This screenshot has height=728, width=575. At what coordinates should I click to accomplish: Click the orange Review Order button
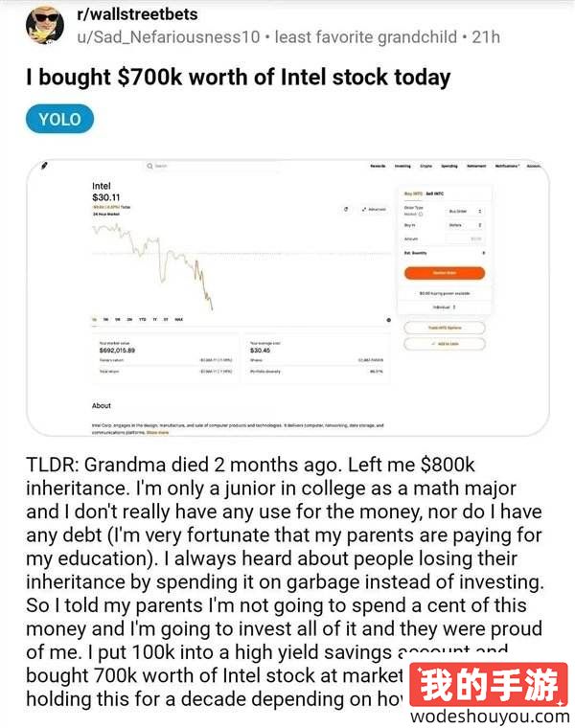click(x=445, y=273)
